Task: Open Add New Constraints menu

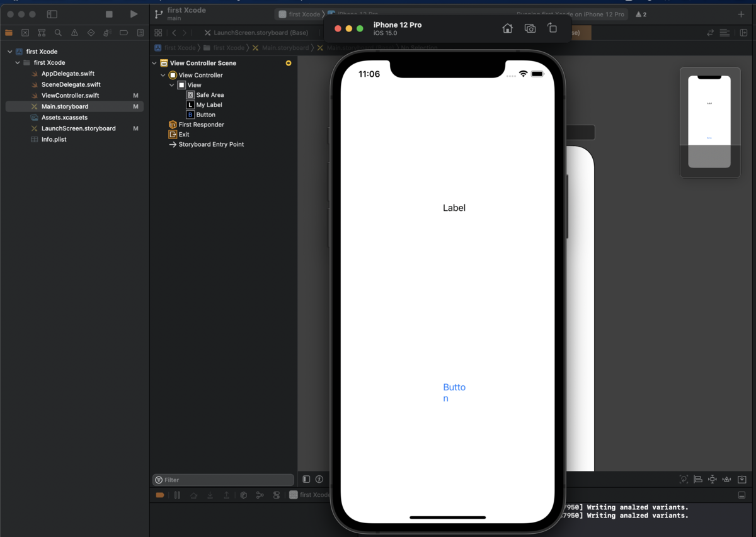Action: (713, 479)
